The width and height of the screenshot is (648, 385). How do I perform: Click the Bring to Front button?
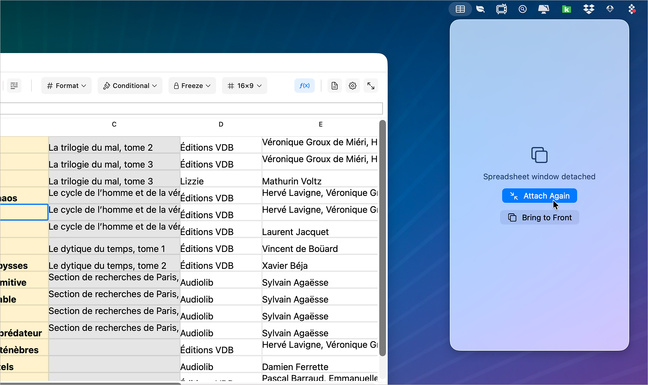click(x=539, y=217)
